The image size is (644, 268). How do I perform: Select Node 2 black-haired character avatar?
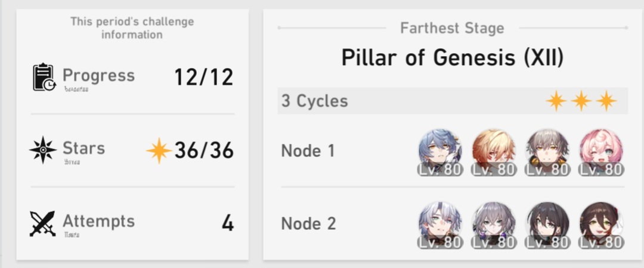click(x=547, y=225)
